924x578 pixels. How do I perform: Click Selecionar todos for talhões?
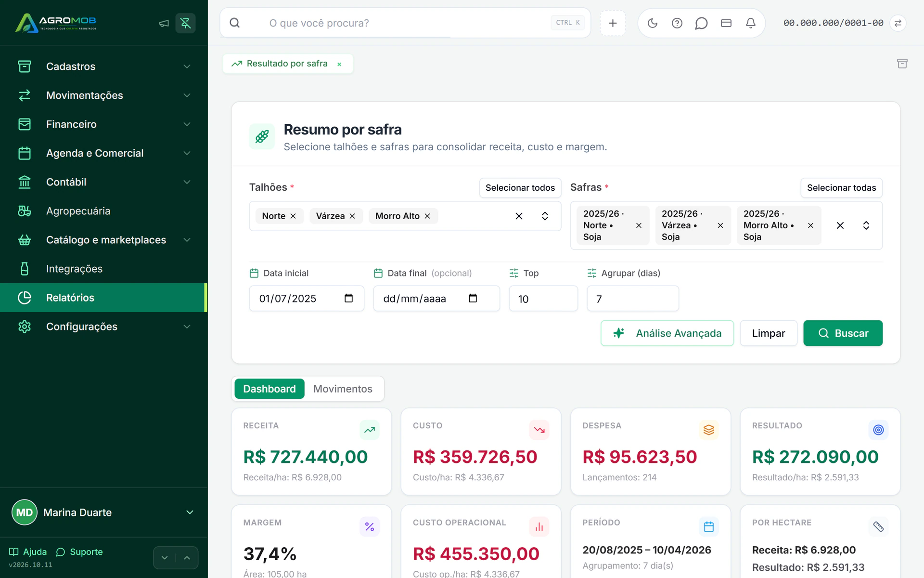pos(520,188)
